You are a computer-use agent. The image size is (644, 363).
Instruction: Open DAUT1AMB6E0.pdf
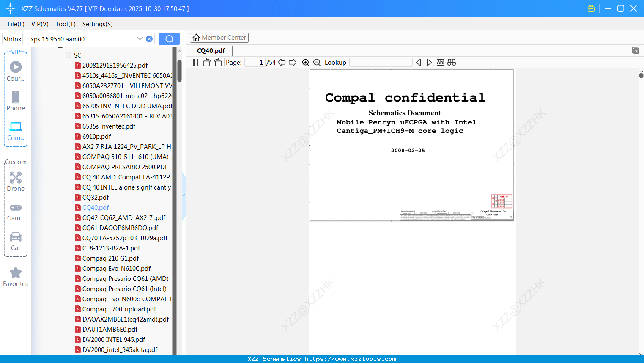(x=110, y=330)
